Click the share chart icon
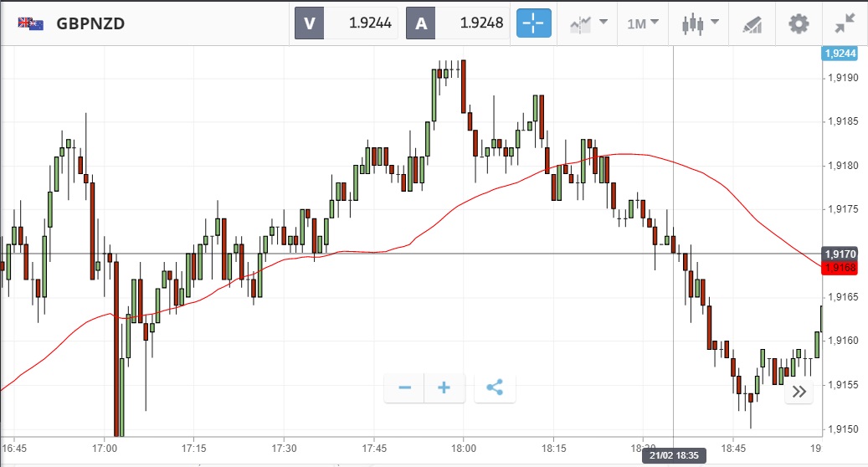 495,388
